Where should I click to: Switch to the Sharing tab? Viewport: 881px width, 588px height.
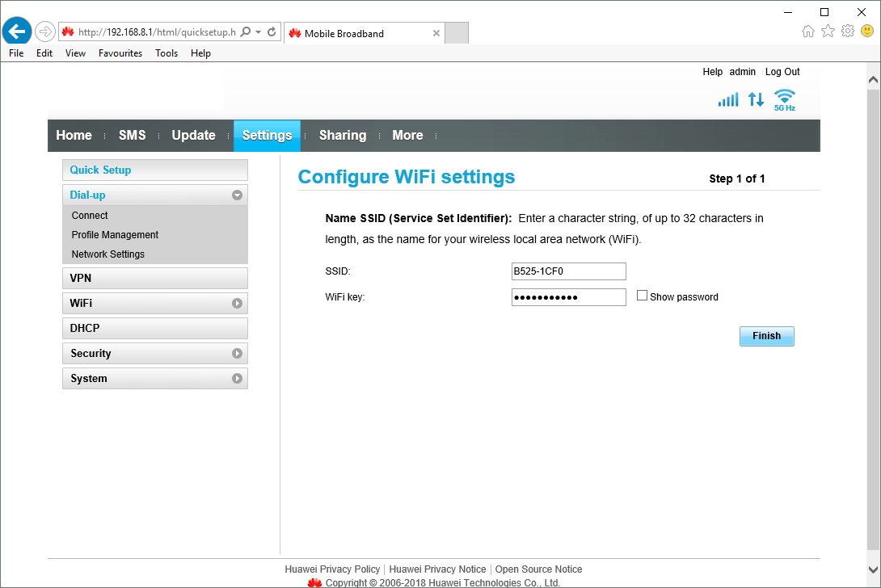click(342, 136)
